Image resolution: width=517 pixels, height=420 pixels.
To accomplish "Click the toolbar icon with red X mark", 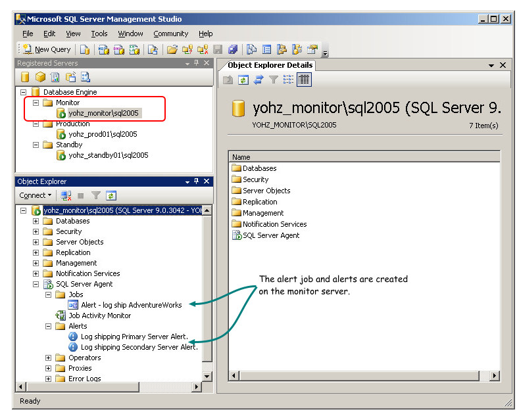I will tap(203, 49).
